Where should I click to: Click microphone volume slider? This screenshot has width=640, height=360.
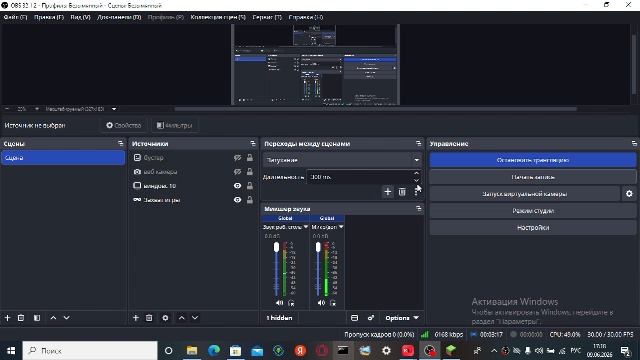point(318,269)
